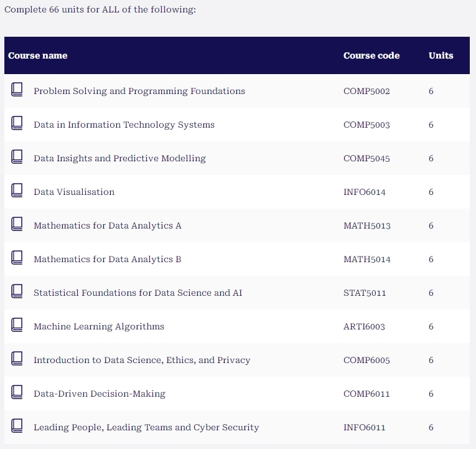
Task: Open Machine Learning Algorithms course page
Action: click(99, 326)
